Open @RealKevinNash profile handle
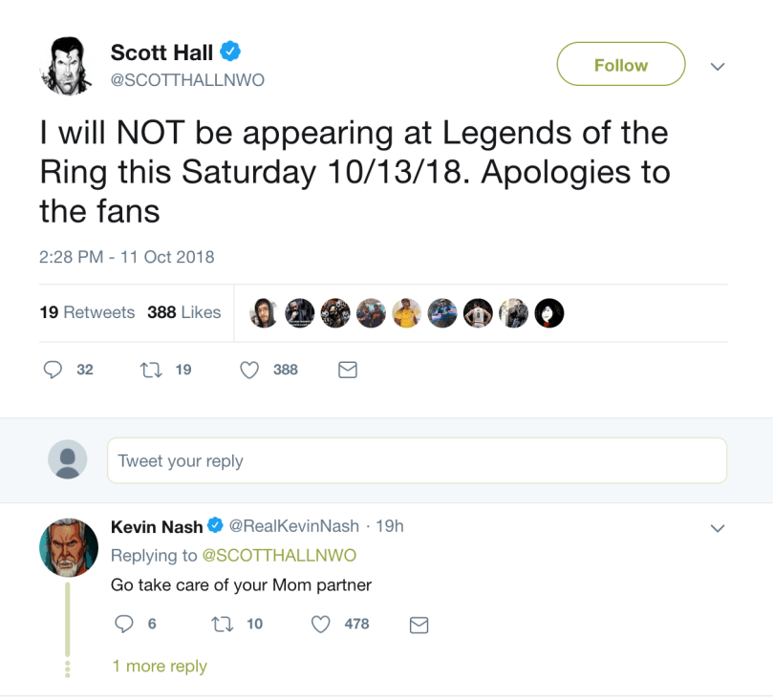Screen dimensions: 773x700 tap(294, 526)
